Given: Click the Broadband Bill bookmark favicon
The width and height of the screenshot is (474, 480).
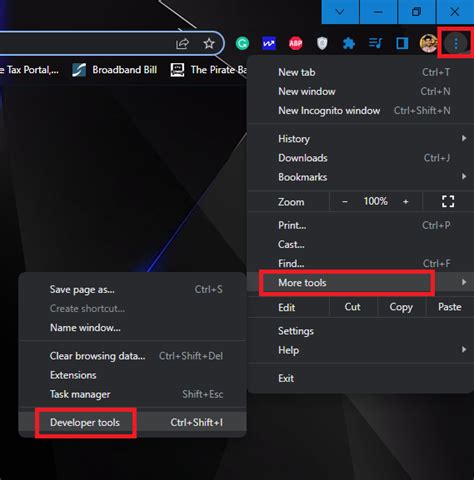Looking at the screenshot, I should (79, 70).
